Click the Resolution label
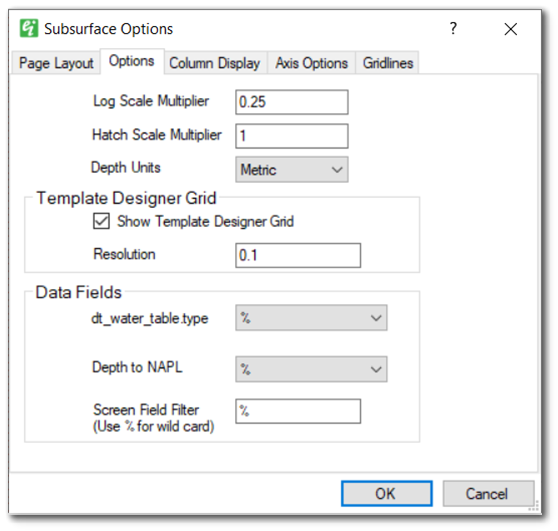Viewport: 558px width, 531px height. point(124,254)
